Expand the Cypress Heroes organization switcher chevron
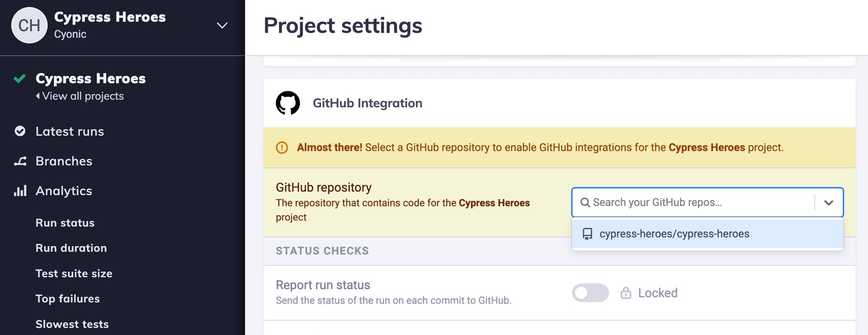Viewport: 868px width, 335px height. click(222, 25)
